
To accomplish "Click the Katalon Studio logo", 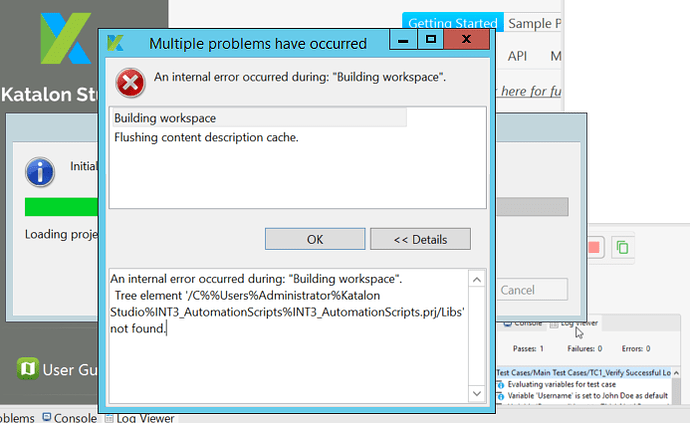I will [66, 38].
